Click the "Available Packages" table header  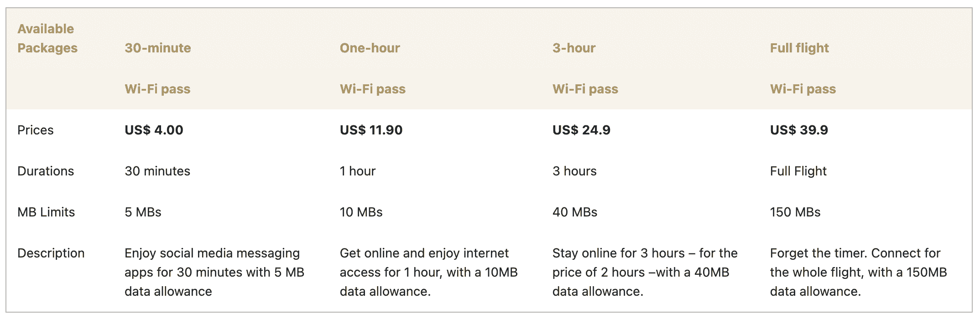coord(47,38)
